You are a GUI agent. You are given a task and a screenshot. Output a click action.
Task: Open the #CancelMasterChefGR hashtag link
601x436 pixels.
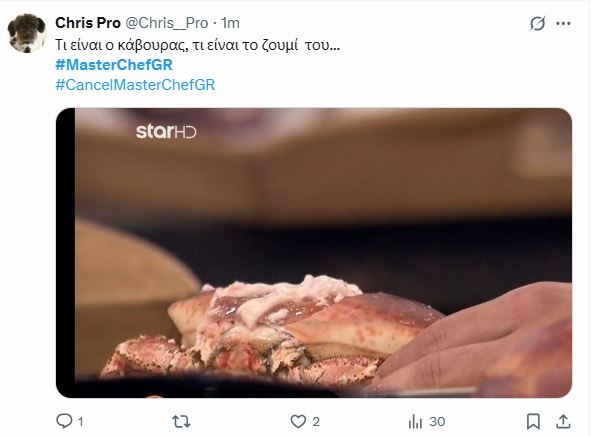(x=135, y=83)
